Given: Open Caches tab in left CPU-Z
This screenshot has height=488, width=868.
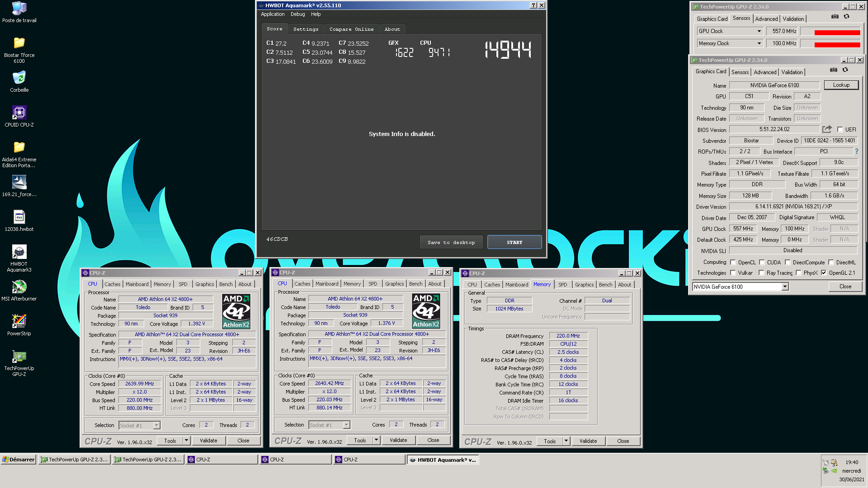Looking at the screenshot, I should coord(113,284).
